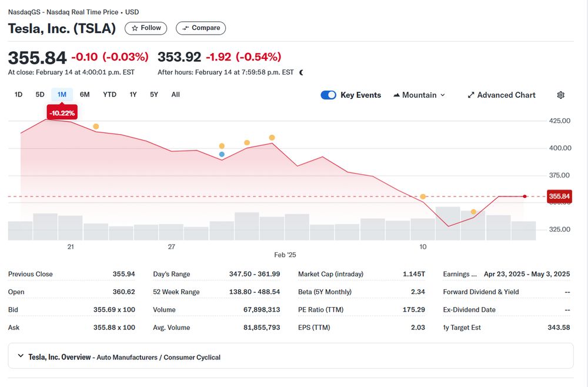Switch chart to the 5Y range
Screen dimensions: 588x387
tap(154, 95)
